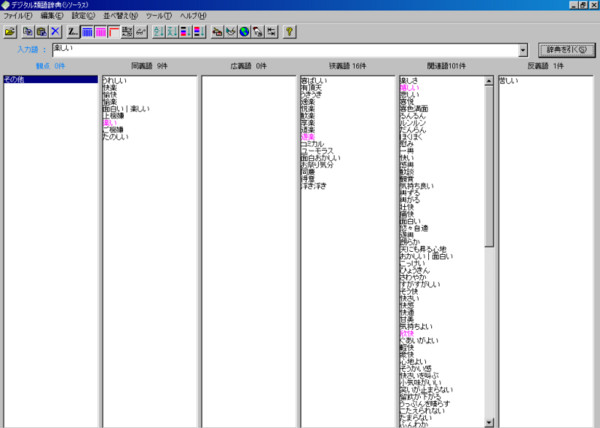Click the paste clipboard toolbar icon
600x428 pixels.
point(42,32)
